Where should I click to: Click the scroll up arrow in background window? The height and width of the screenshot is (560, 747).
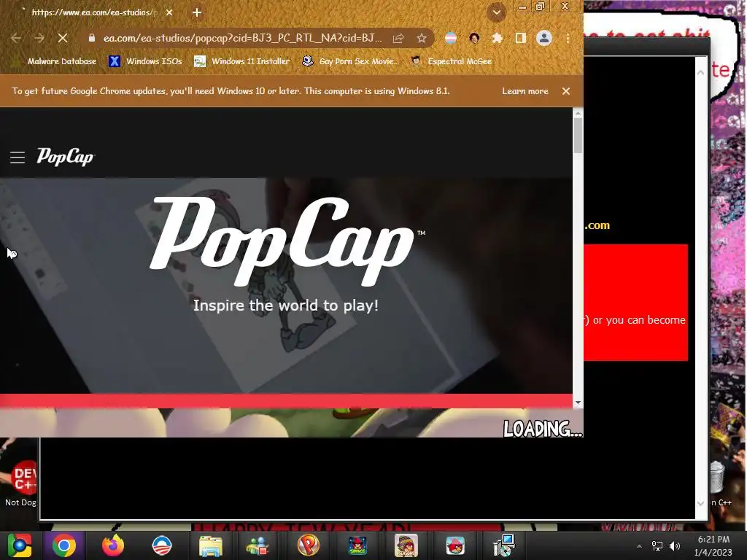pos(701,73)
